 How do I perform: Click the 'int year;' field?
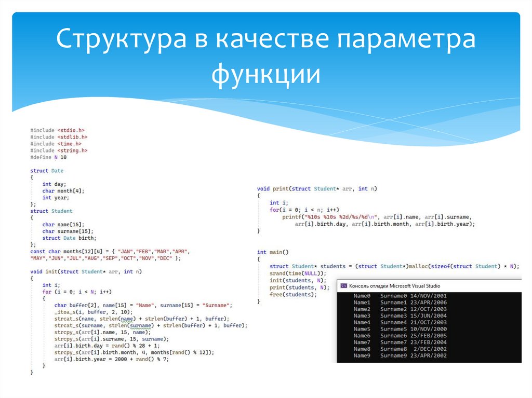pos(56,198)
